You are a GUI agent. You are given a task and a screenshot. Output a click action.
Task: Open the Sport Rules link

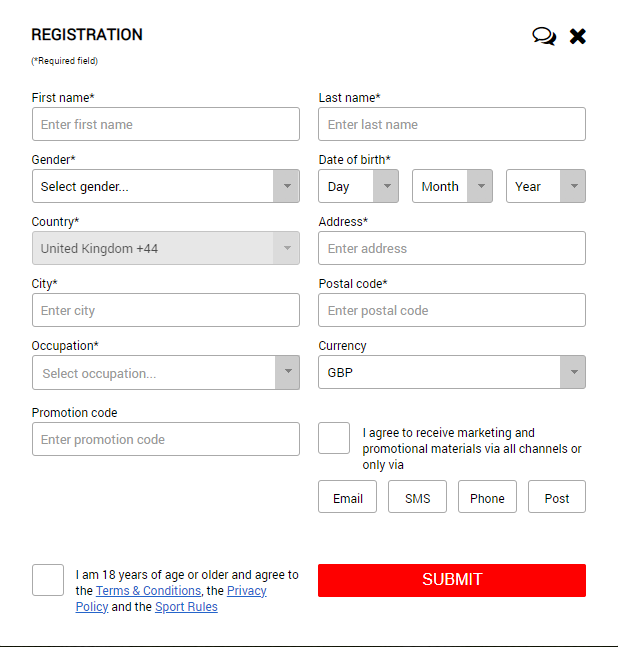tap(186, 607)
